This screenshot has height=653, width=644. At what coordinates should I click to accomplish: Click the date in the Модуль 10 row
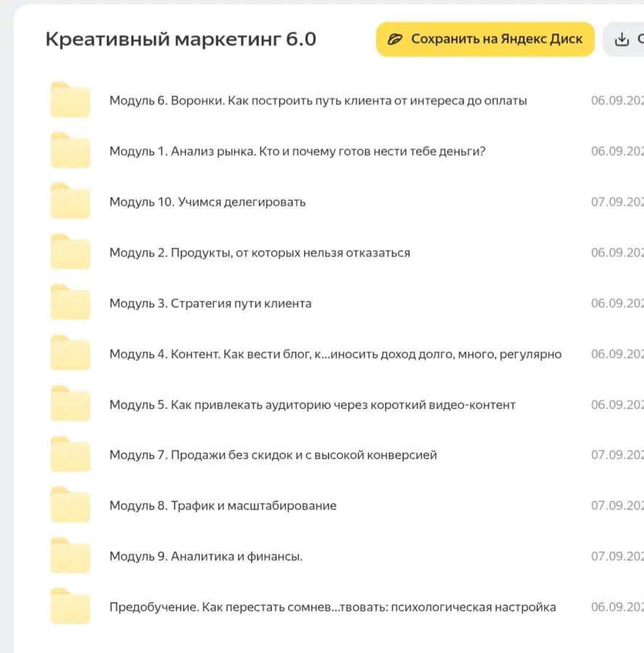[617, 202]
